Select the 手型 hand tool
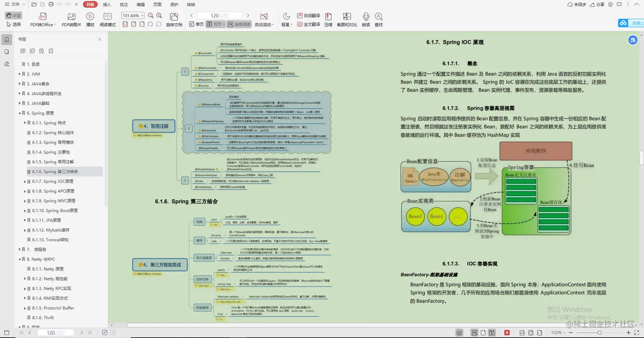The width and height of the screenshot is (644, 338). (13, 15)
